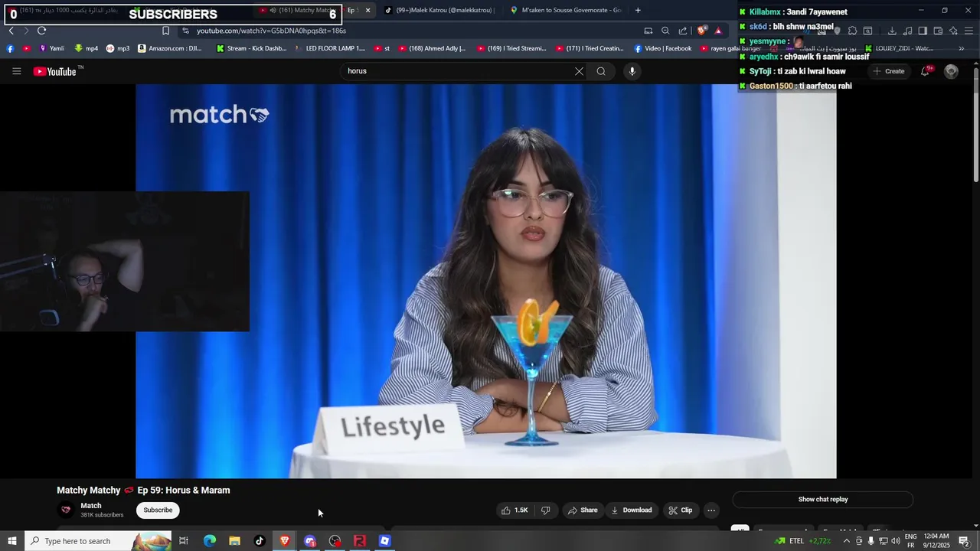The width and height of the screenshot is (980, 551).
Task: Open more actions three-dot menu
Action: [711, 510]
